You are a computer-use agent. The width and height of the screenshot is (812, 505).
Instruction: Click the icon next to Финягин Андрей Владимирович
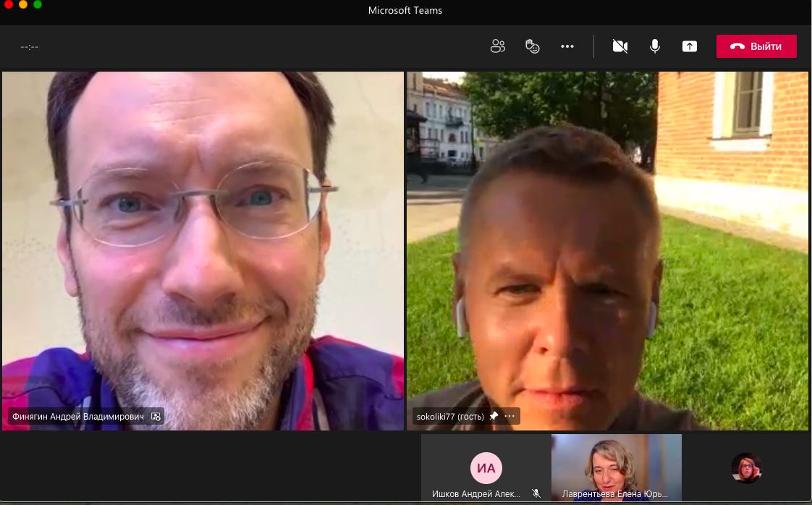(156, 417)
